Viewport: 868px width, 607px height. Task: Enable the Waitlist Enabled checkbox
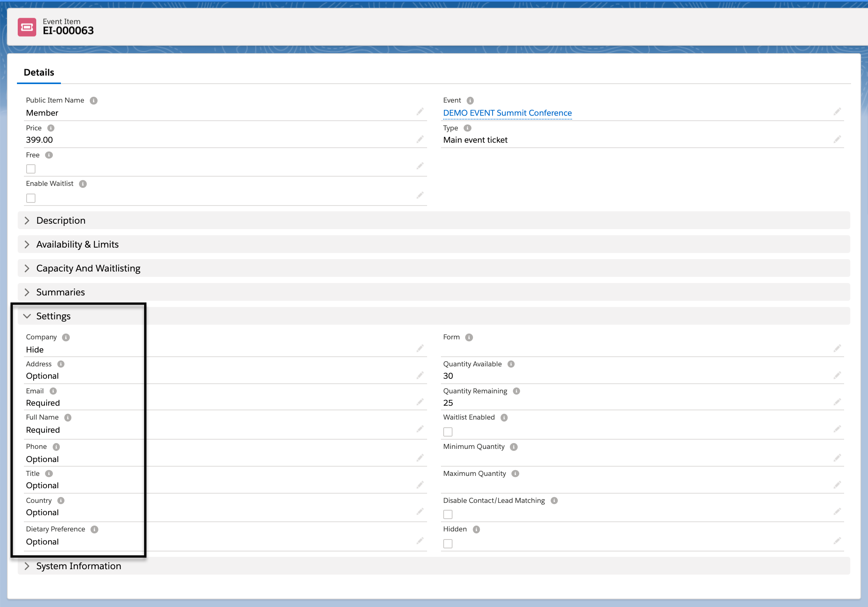[x=448, y=432]
